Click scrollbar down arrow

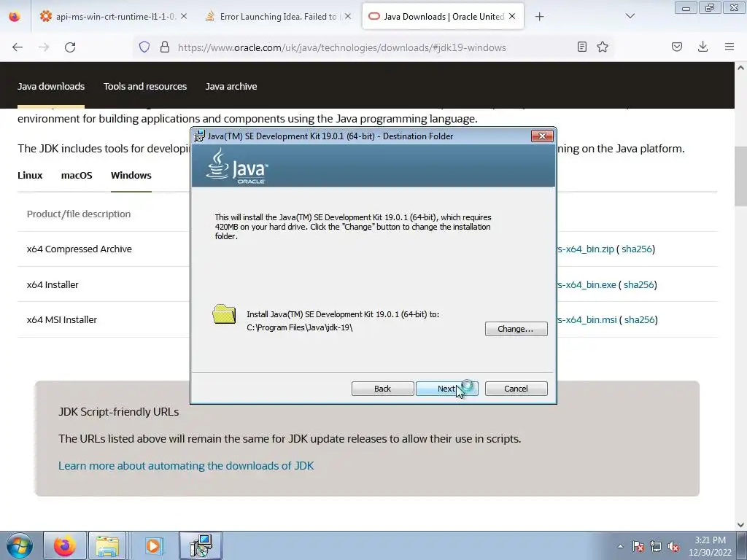coord(740,525)
